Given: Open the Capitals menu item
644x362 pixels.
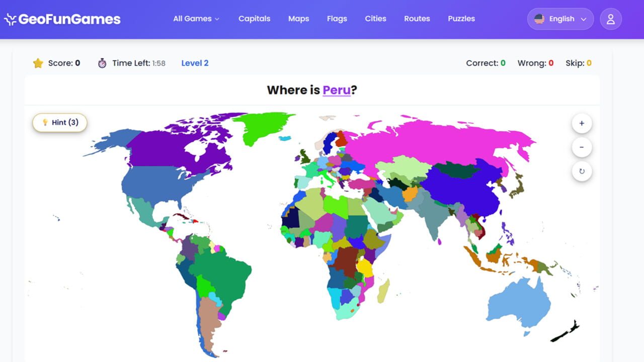Looking at the screenshot, I should click(254, 19).
